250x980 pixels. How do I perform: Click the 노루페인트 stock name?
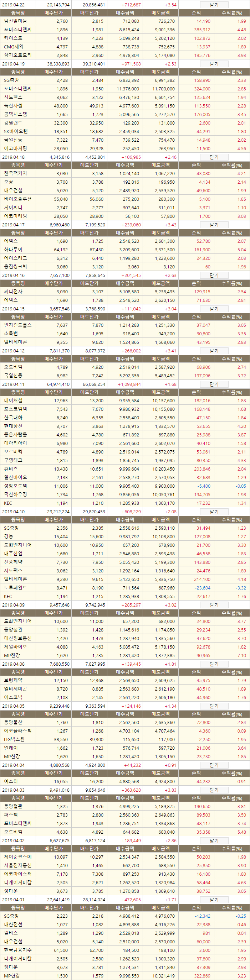coord(15,587)
